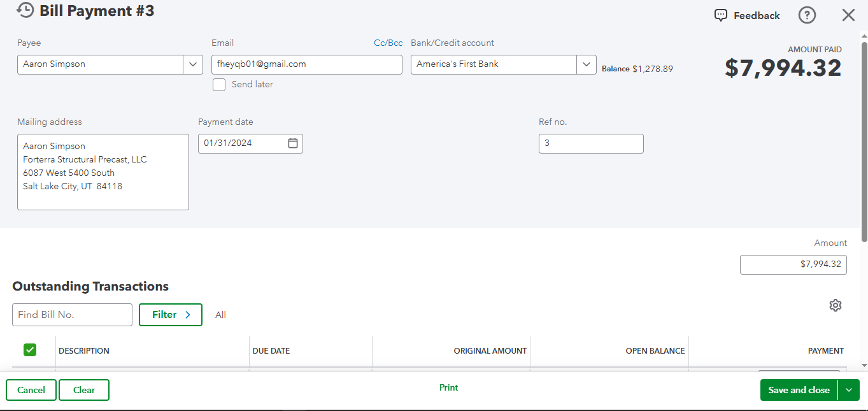The image size is (868, 411).
Task: Click the Print link
Action: (x=448, y=387)
